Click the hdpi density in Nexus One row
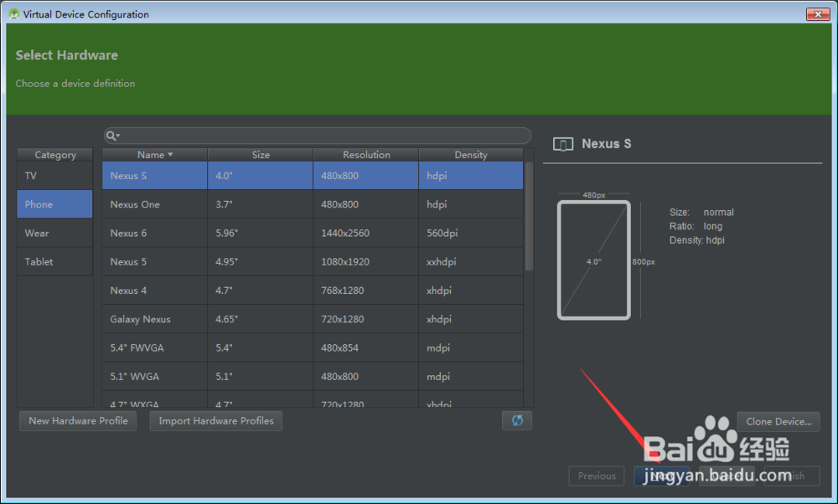The height and width of the screenshot is (504, 838). click(471, 204)
